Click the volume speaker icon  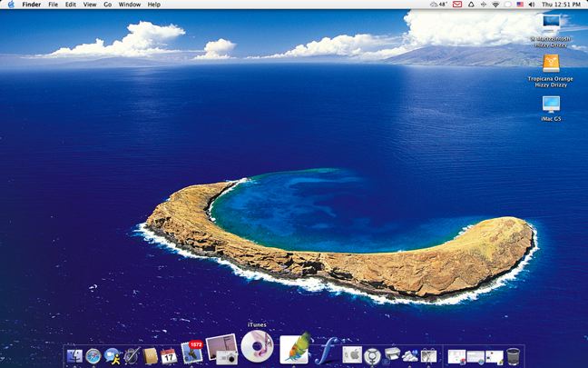[x=532, y=5]
